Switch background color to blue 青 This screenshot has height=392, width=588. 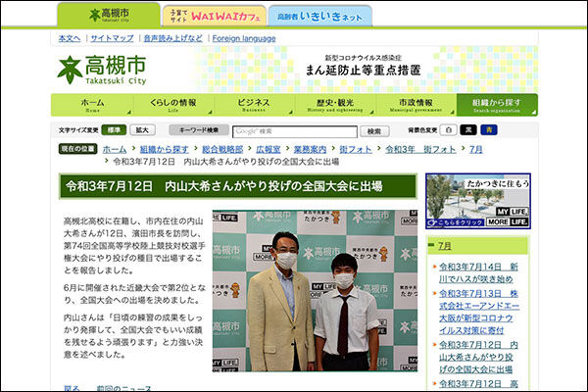click(489, 129)
